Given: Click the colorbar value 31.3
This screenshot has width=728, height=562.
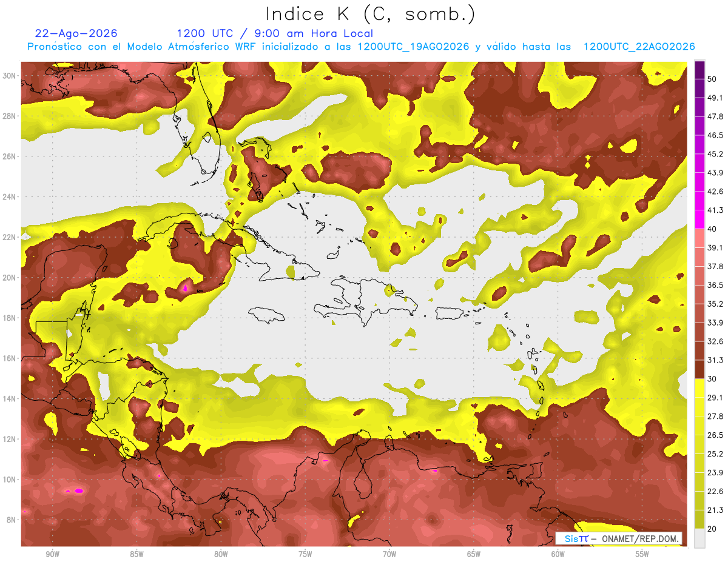Looking at the screenshot, I should (715, 360).
